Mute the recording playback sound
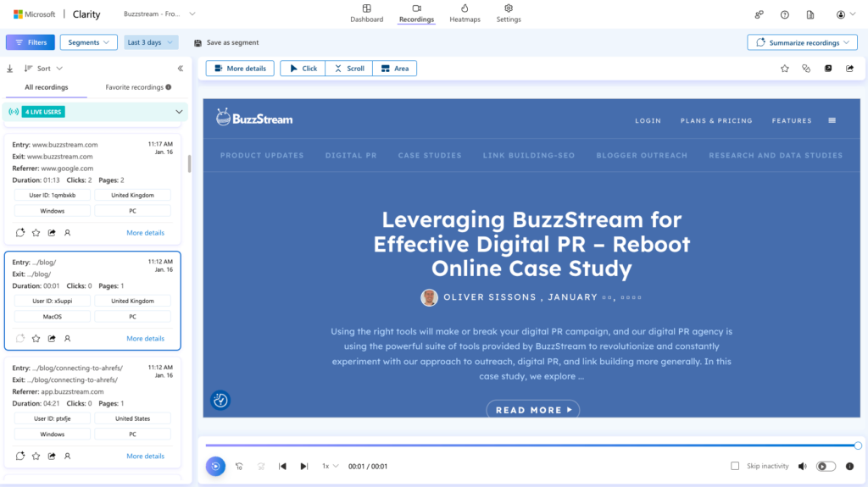The width and height of the screenshot is (868, 487). tap(802, 466)
